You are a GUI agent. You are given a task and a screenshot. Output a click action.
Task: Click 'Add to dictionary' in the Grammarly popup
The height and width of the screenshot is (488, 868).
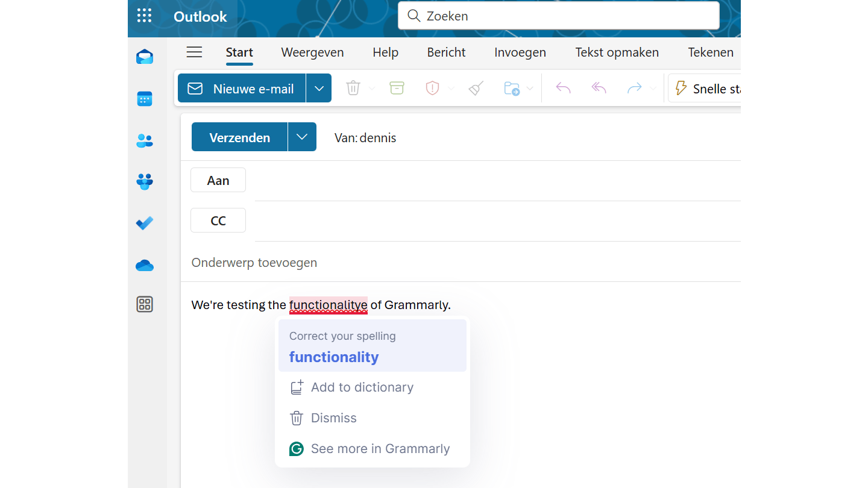362,387
